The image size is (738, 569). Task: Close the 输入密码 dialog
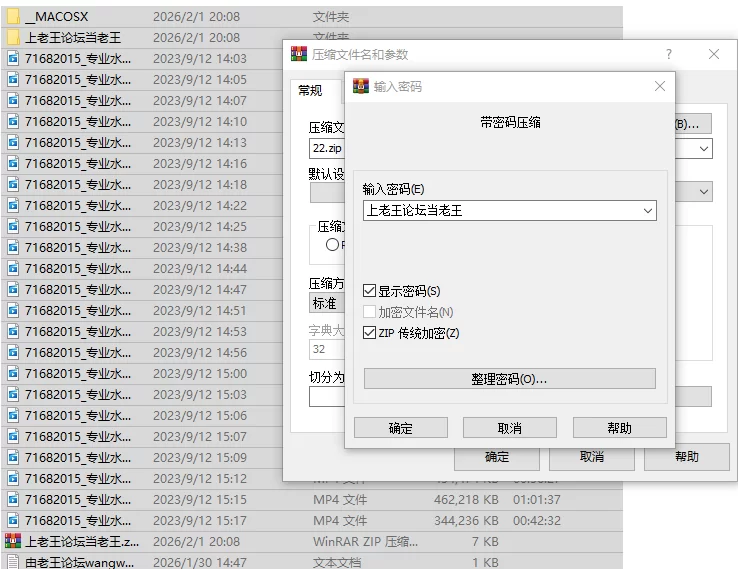pyautogui.click(x=660, y=86)
